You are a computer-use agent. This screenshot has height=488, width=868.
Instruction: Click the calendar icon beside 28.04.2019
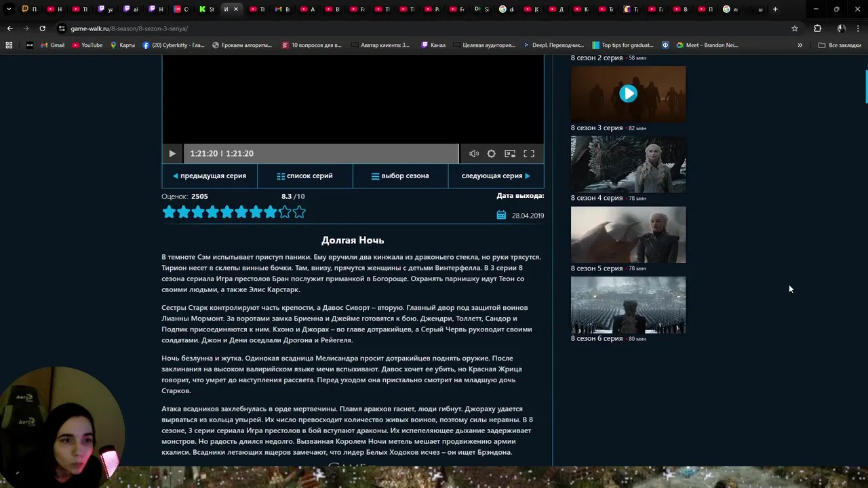(501, 215)
